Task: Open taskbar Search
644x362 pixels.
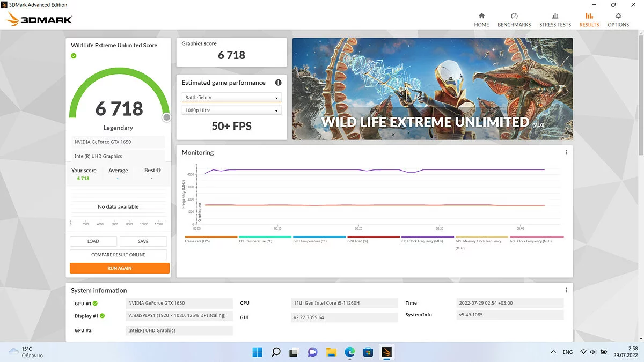Action: click(x=276, y=352)
